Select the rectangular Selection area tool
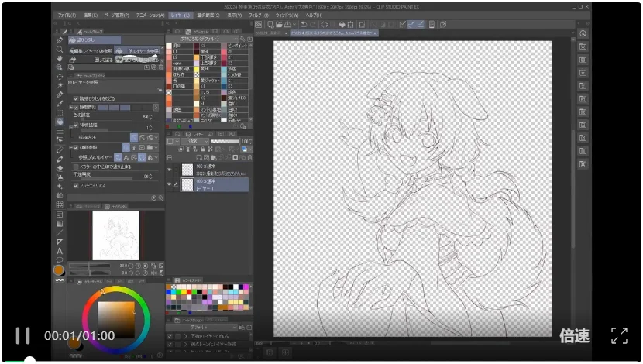Viewport: 643px width, 364px height. (60, 113)
